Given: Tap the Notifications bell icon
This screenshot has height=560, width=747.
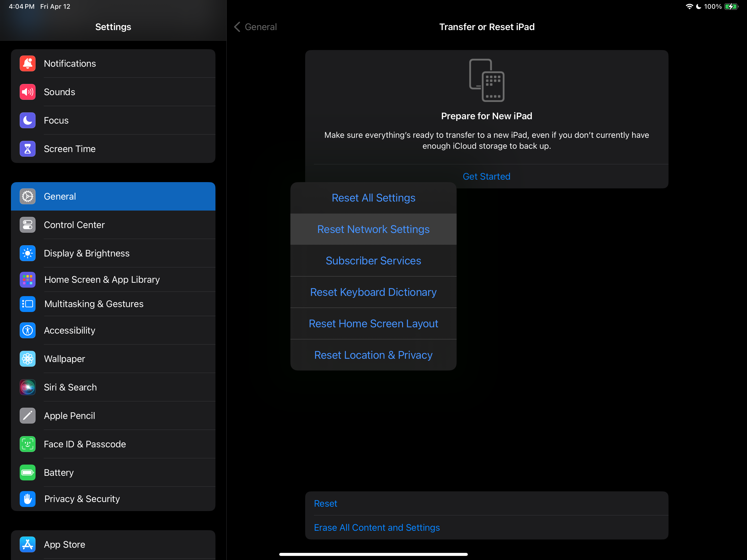Looking at the screenshot, I should (27, 63).
